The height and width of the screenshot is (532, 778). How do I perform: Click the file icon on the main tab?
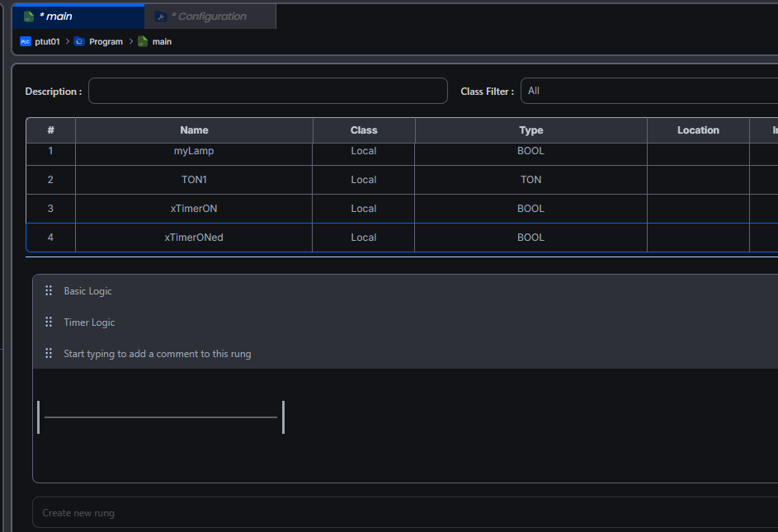(x=29, y=16)
